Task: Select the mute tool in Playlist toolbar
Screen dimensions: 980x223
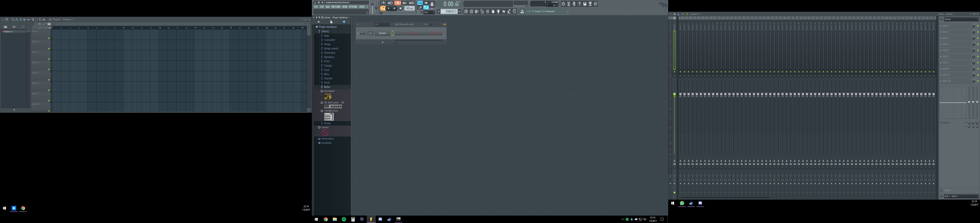Action: coord(25,20)
